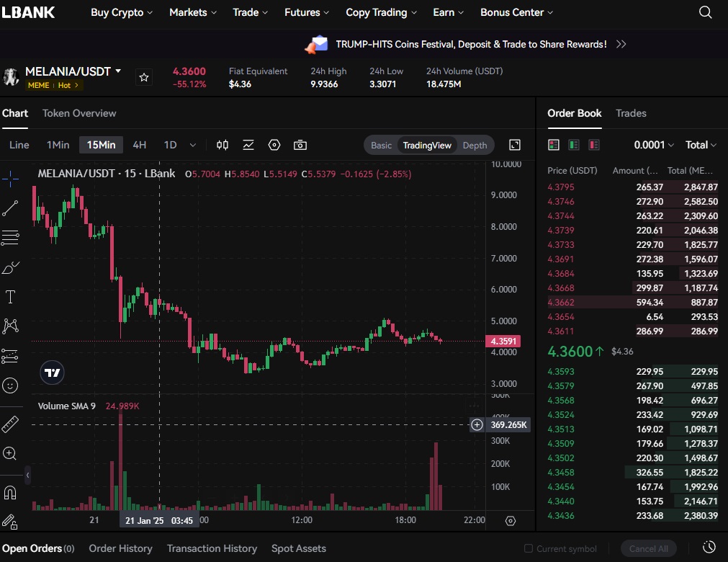This screenshot has height=562, width=728.
Task: Go to LBANK home logo
Action: click(x=28, y=12)
